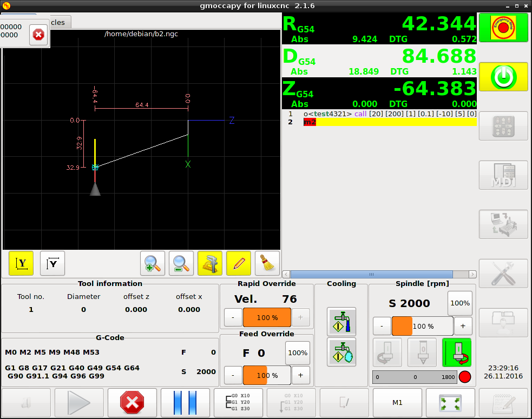Stop the running program
Viewport: 532px width, 419px height.
pyautogui.click(x=132, y=403)
